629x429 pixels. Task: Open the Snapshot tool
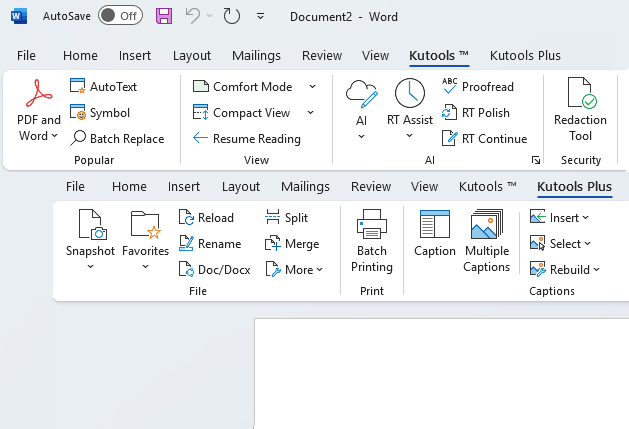pyautogui.click(x=90, y=240)
